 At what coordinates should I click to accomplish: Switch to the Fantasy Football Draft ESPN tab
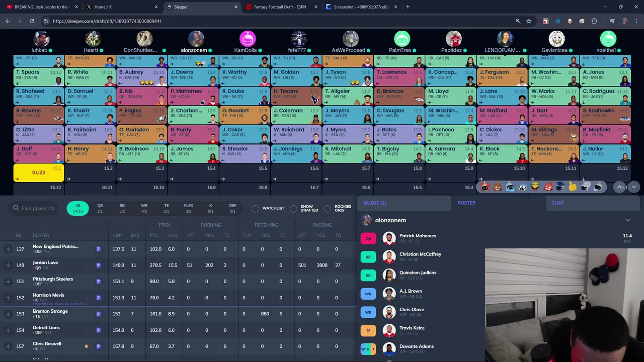[x=281, y=7]
